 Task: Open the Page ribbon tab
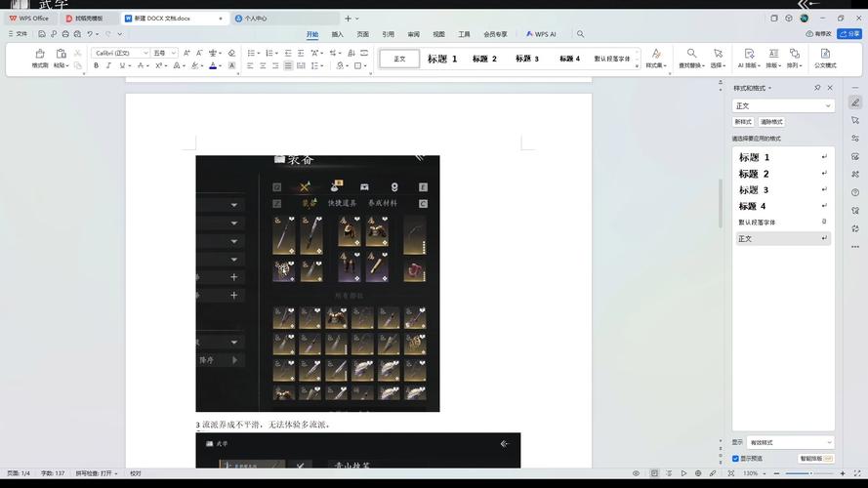click(x=362, y=34)
